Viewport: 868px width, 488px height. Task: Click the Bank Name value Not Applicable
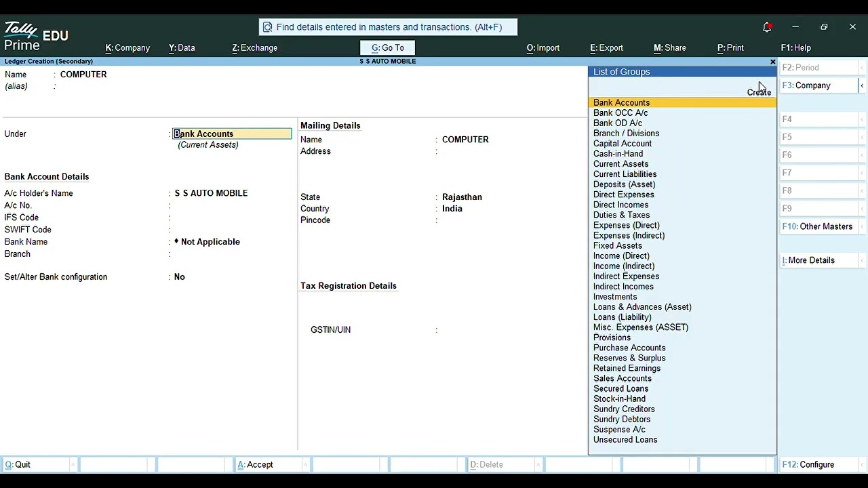click(207, 242)
